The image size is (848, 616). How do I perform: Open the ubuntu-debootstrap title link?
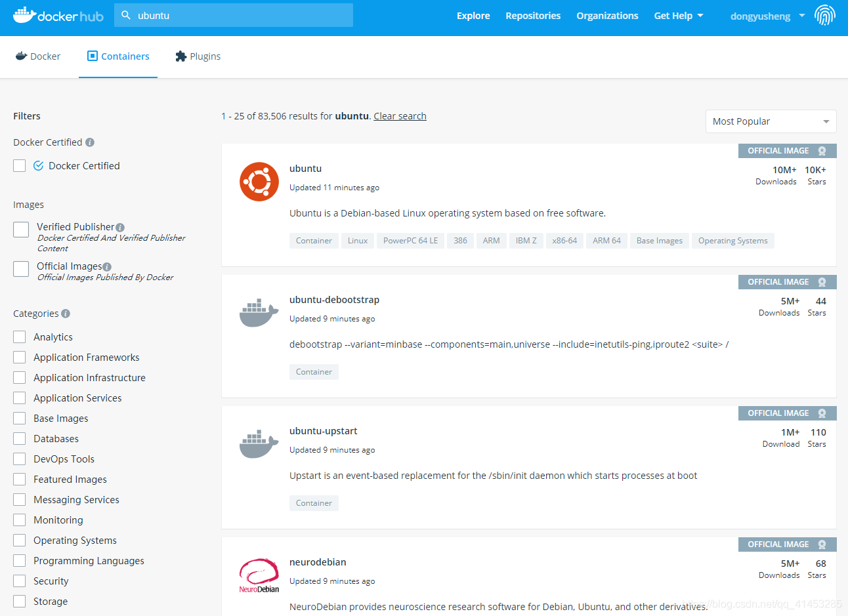(334, 300)
